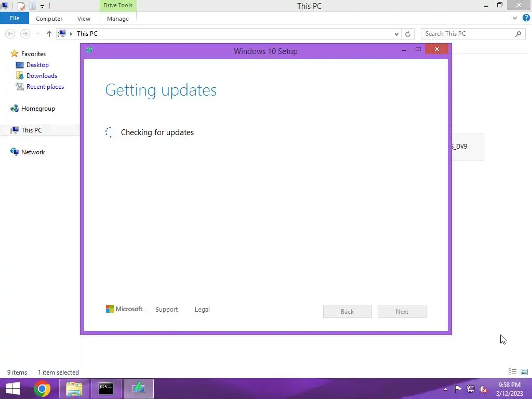The image size is (532, 399).
Task: Click the Homegroup icon in sidebar
Action: click(14, 109)
